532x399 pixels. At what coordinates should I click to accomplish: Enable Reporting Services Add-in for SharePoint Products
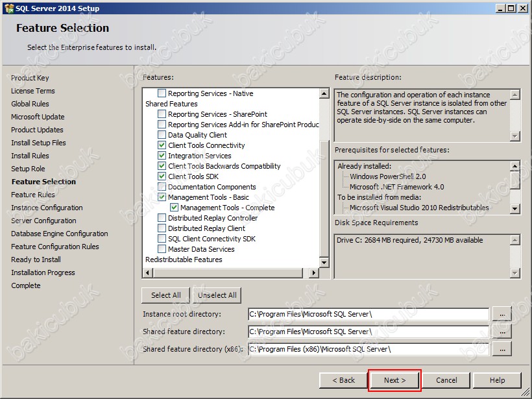(x=162, y=125)
